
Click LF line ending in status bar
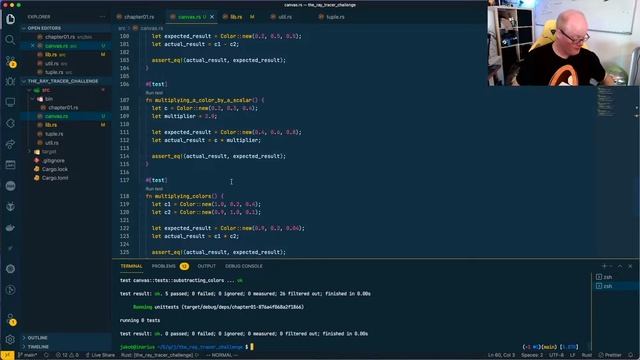[x=572, y=355]
